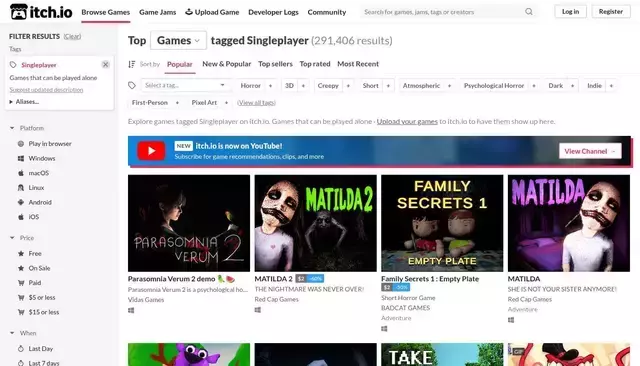Filter by $15 or less
The height and width of the screenshot is (366, 640).
point(39,312)
